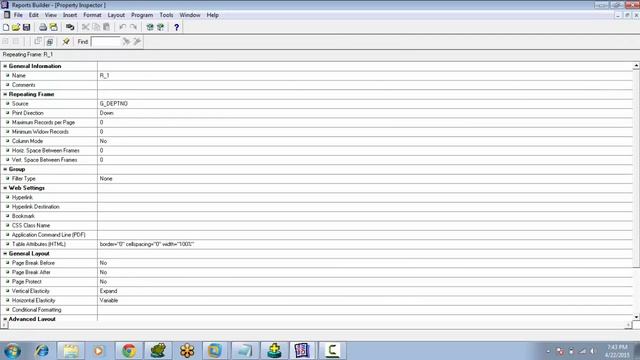640x360 pixels.
Task: Click the Page Protect value No
Action: [103, 282]
